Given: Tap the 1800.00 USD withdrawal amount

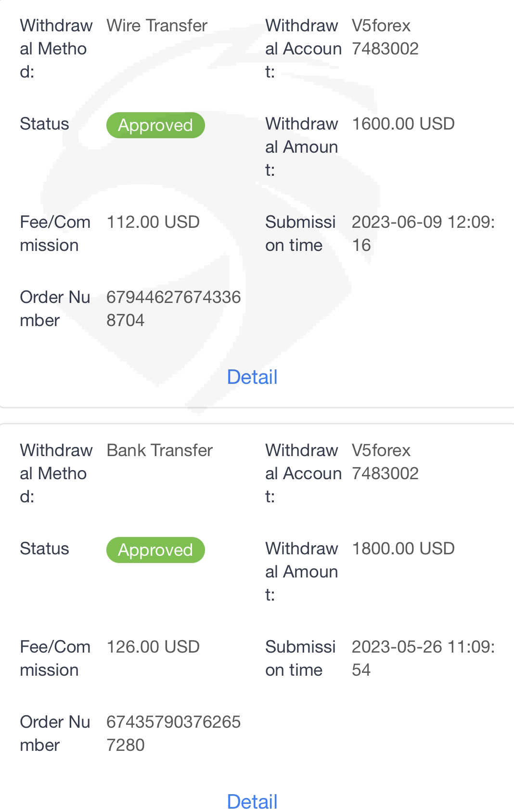Looking at the screenshot, I should click(403, 549).
